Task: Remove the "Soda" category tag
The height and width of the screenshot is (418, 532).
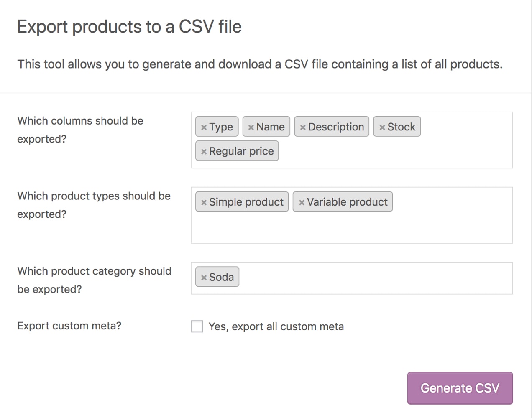Action: pyautogui.click(x=204, y=277)
